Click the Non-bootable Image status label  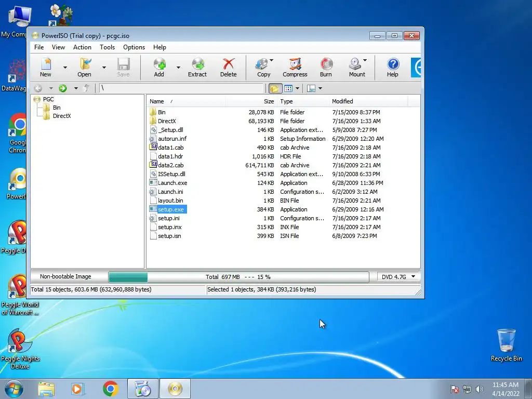click(65, 276)
